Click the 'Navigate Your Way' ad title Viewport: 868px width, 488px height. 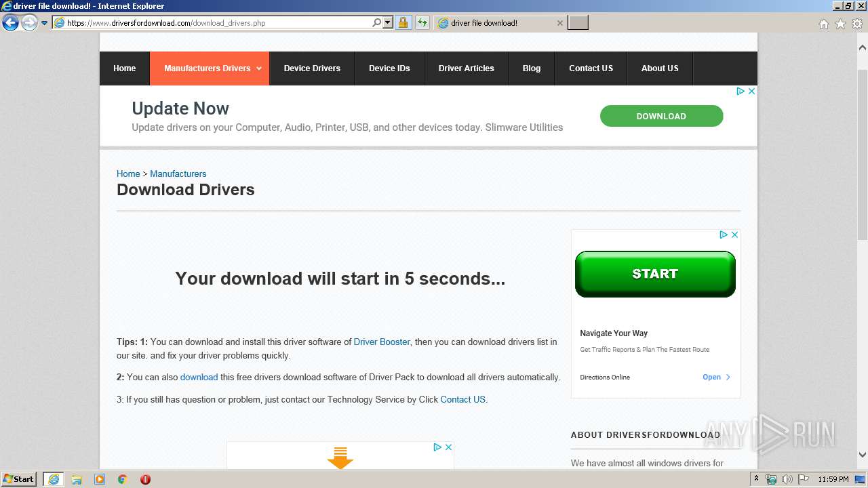614,333
